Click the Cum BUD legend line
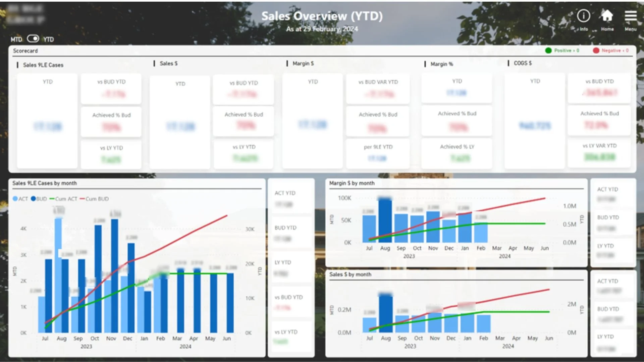This screenshot has width=644, height=362. pos(82,199)
